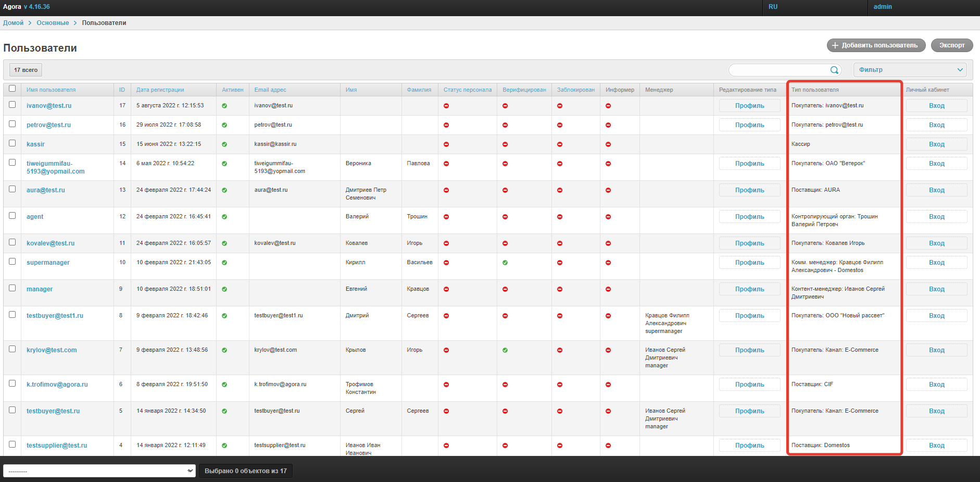Sort by Дата регистрации column header
Viewport: 980px width, 482px height.
[160, 90]
